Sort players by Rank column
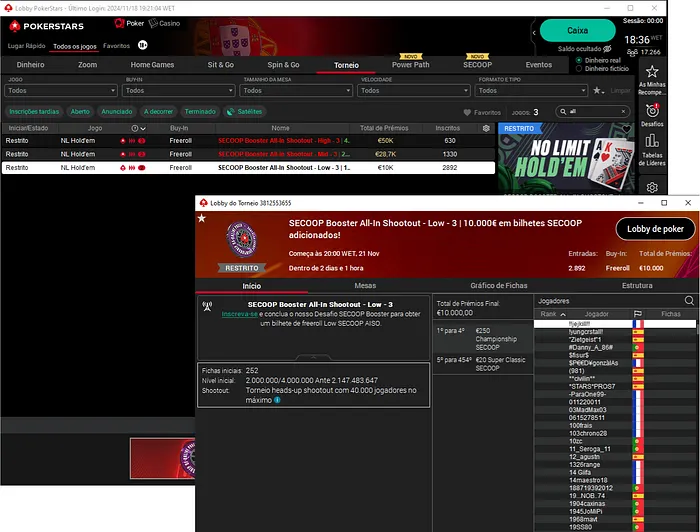 pyautogui.click(x=553, y=314)
